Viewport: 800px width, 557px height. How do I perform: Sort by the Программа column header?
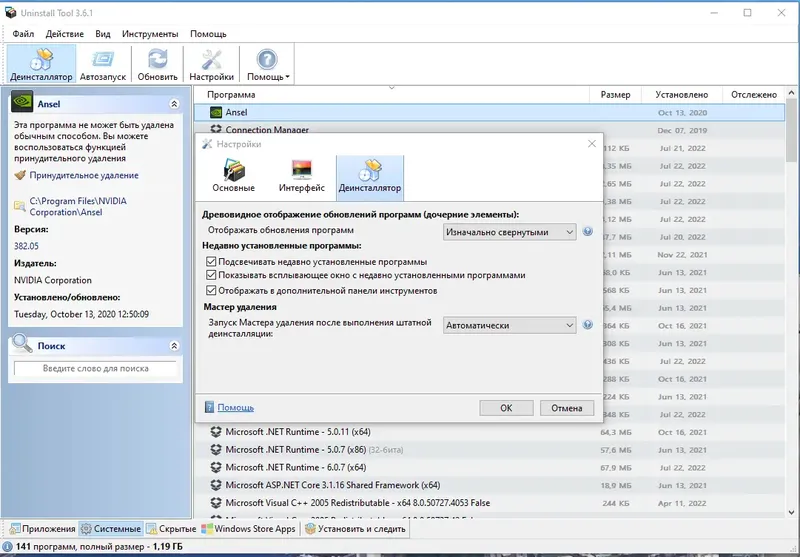pyautogui.click(x=391, y=94)
